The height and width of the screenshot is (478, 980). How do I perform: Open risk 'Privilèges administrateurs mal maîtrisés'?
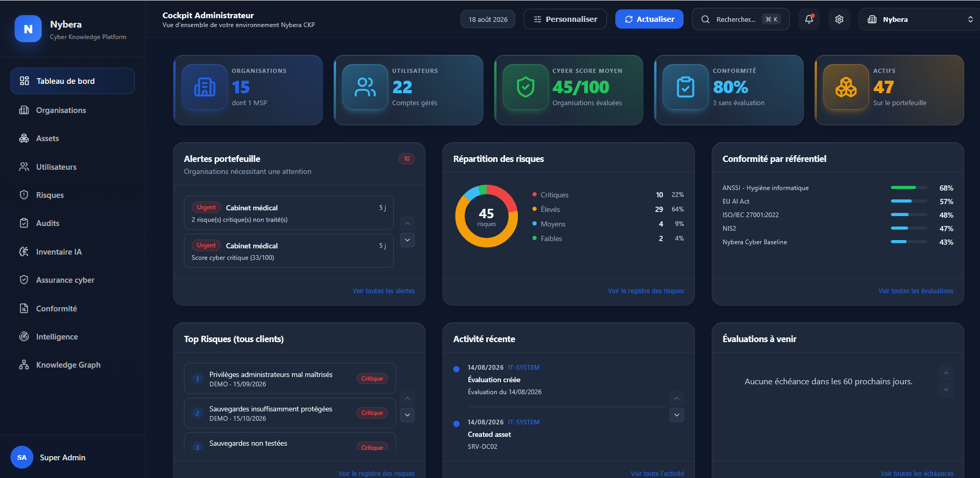[290, 379]
